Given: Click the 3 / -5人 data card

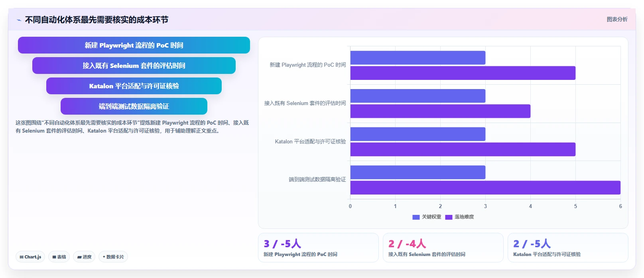Looking at the screenshot, I should pyautogui.click(x=318, y=248).
